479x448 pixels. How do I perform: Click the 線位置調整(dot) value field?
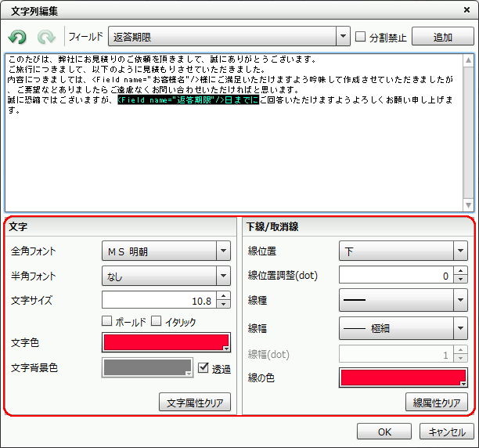pyautogui.click(x=396, y=275)
